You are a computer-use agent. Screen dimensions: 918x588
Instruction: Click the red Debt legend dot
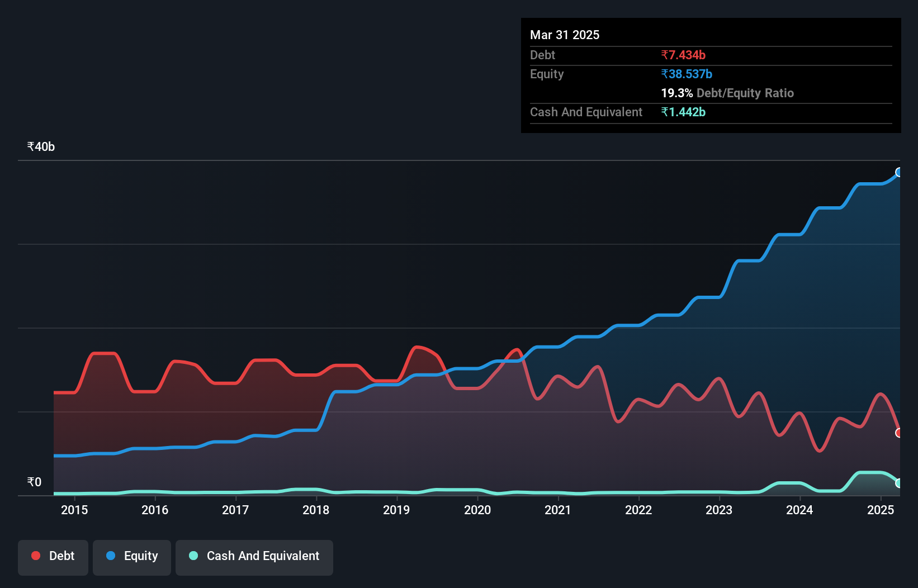click(36, 556)
